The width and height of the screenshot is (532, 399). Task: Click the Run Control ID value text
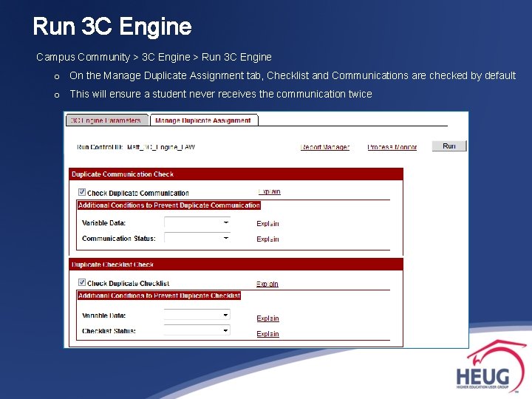click(161, 147)
